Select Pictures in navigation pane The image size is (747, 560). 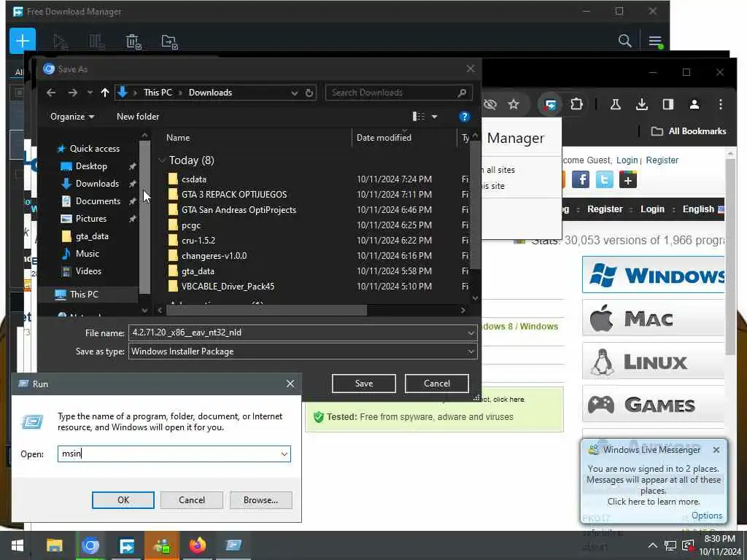click(90, 219)
